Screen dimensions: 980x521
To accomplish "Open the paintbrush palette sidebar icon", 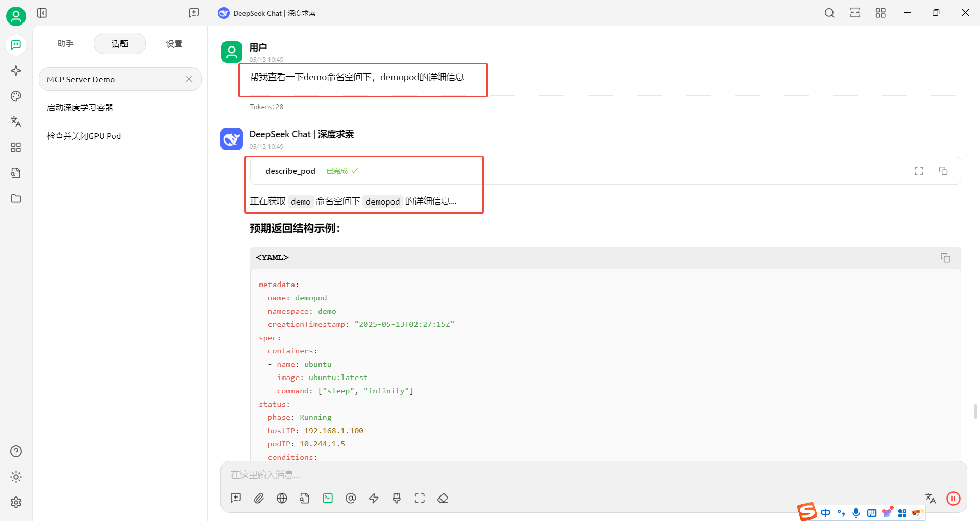I will 16,96.
